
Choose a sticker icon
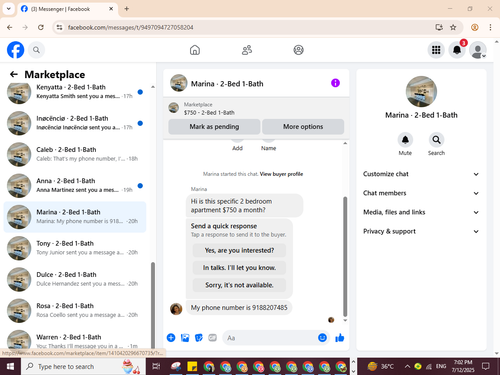coord(199,338)
